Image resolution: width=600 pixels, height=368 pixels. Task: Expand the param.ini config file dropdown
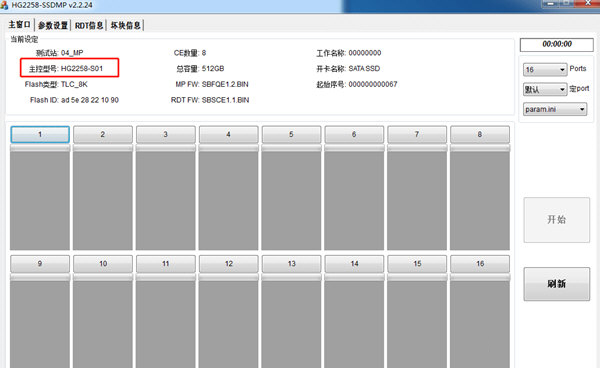coord(555,109)
